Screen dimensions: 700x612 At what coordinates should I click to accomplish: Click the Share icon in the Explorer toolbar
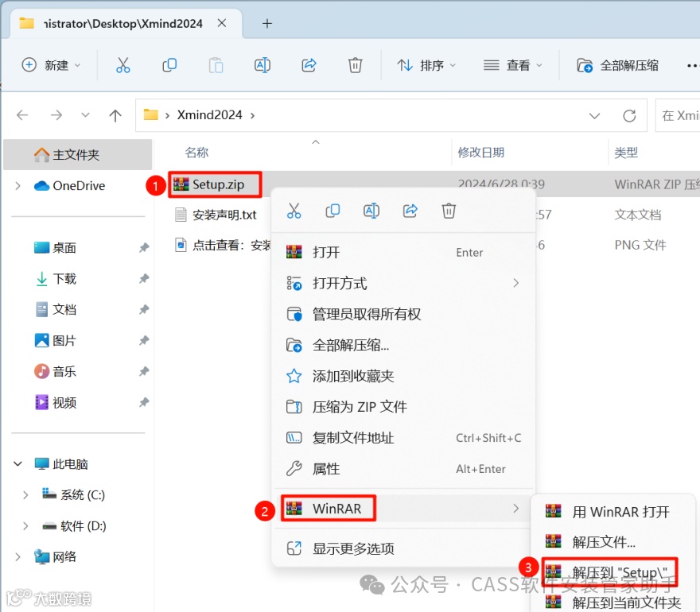tap(309, 65)
